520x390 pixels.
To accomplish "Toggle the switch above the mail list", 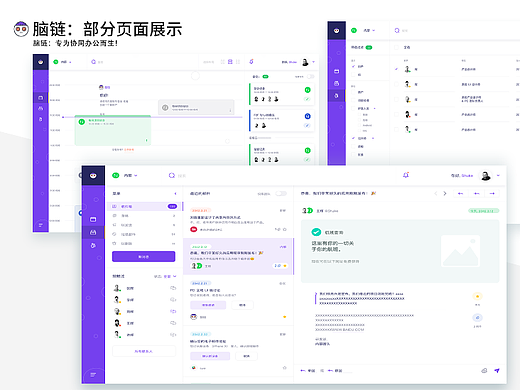I will pyautogui.click(x=281, y=194).
